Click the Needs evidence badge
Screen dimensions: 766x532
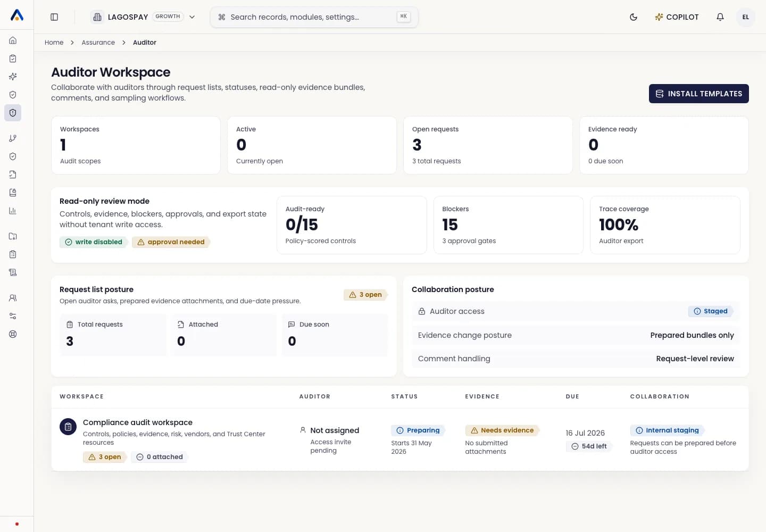pos(502,430)
